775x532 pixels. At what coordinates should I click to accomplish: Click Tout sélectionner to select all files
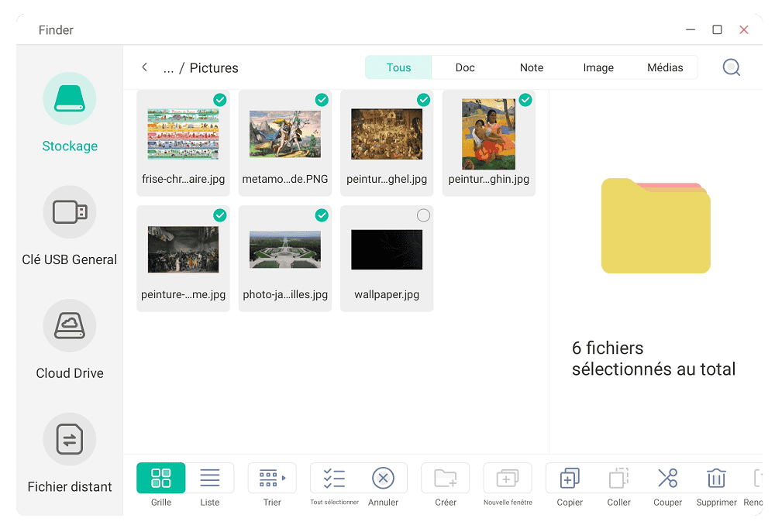pyautogui.click(x=334, y=478)
